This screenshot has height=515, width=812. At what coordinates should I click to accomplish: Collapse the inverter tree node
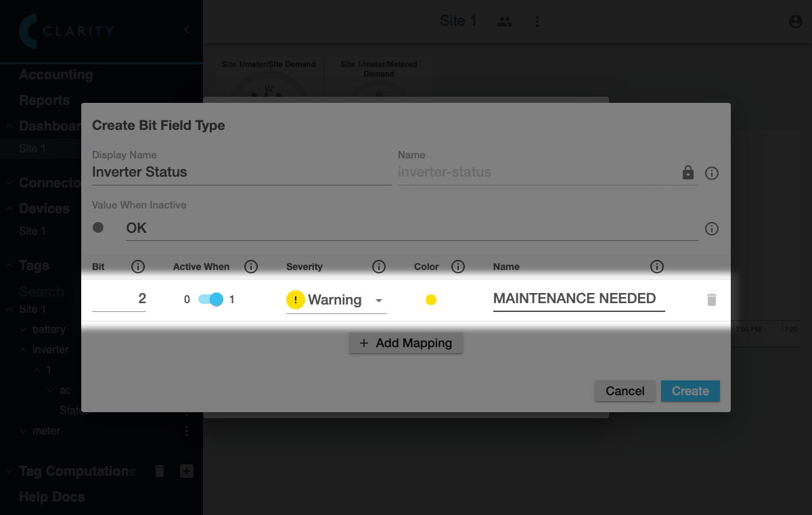tap(24, 350)
